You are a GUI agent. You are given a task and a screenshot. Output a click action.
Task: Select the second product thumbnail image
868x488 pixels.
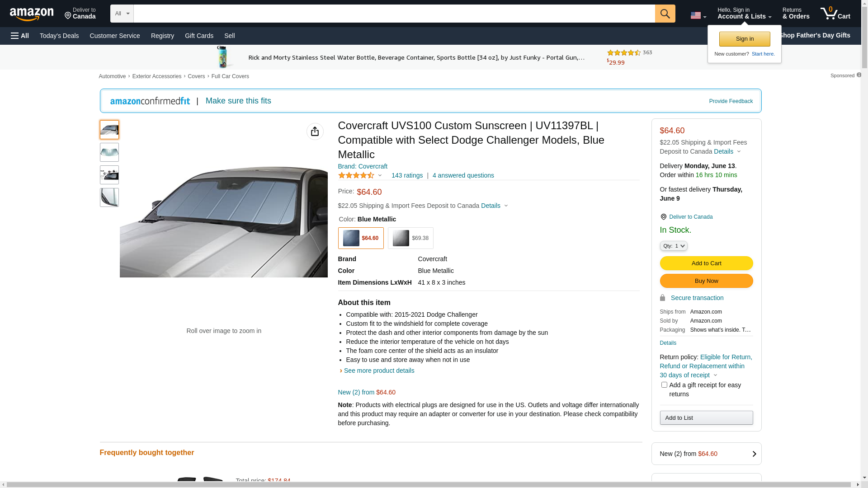coord(109,152)
